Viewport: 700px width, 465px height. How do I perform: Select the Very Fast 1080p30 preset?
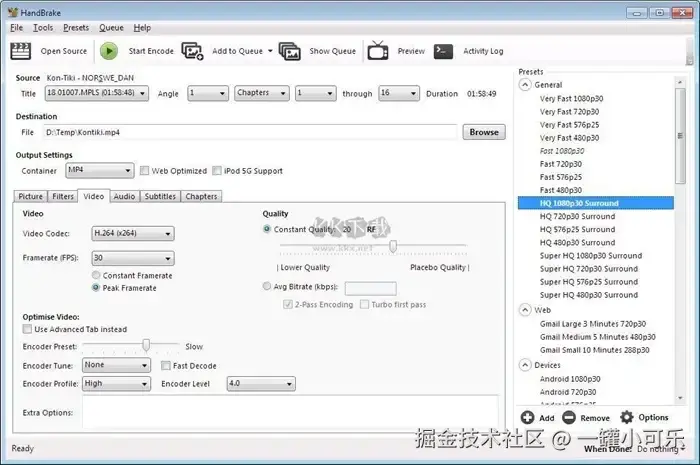pyautogui.click(x=571, y=99)
